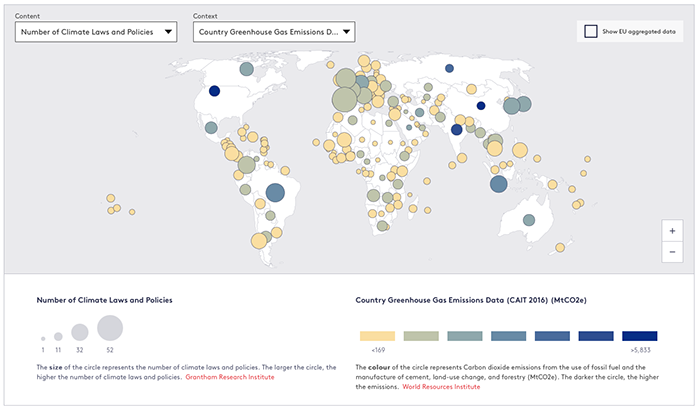Open the Grantham Research Institute link
700x410 pixels.
(229, 376)
